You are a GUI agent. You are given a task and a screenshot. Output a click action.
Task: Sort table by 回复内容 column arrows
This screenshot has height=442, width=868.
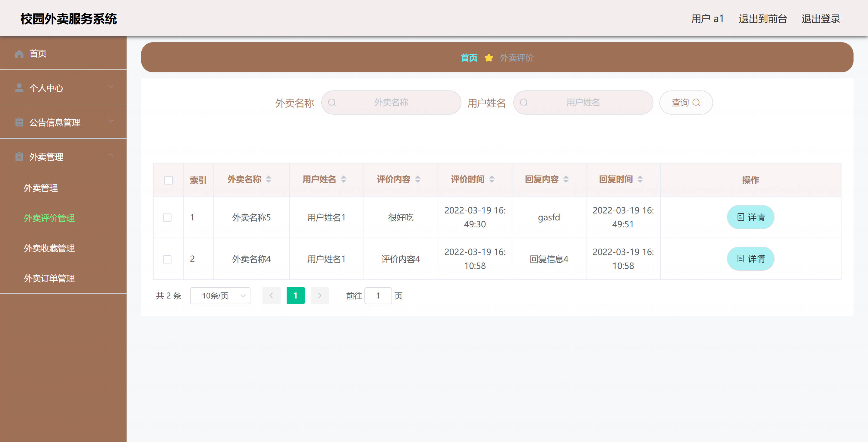coord(566,179)
